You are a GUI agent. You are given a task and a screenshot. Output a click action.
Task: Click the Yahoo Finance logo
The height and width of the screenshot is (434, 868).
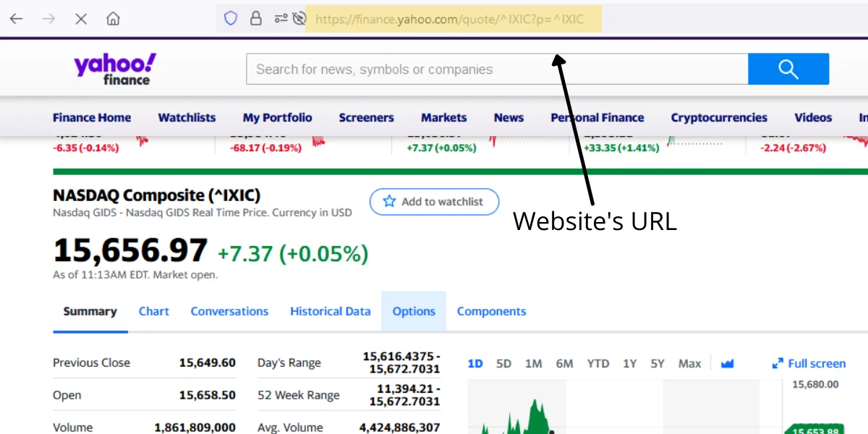coord(114,68)
